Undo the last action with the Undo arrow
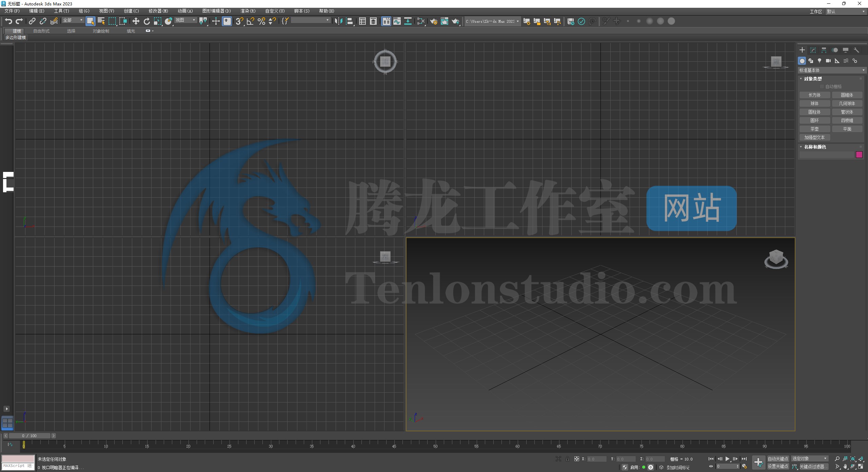The image size is (868, 472). (8, 21)
